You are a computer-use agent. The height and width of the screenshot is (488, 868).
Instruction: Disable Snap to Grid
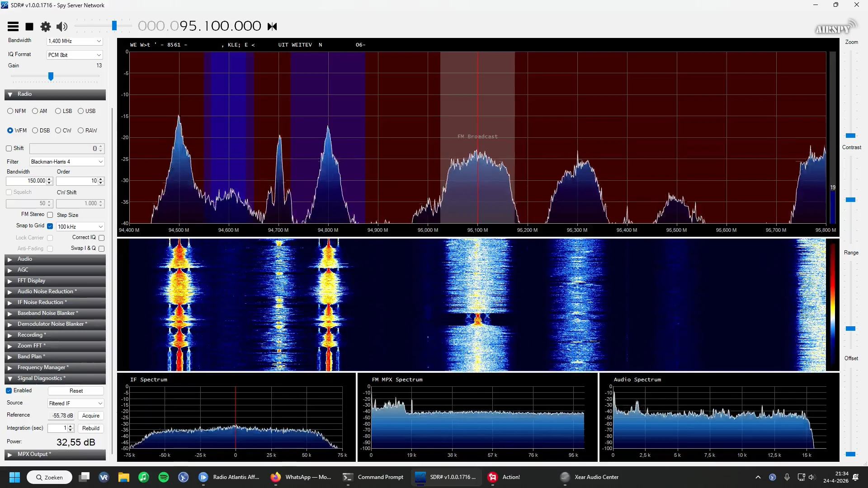(50, 226)
